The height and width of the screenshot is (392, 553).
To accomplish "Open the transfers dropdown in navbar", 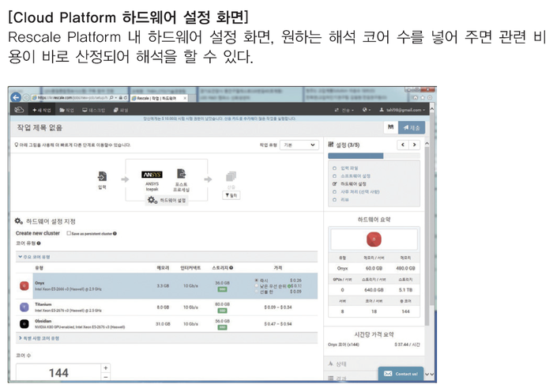I will pos(344,110).
